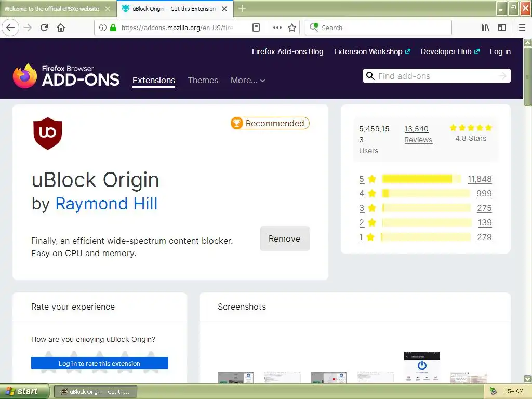The image size is (532, 399).
Task: Submit add-on search with arrow icon
Action: 502,76
